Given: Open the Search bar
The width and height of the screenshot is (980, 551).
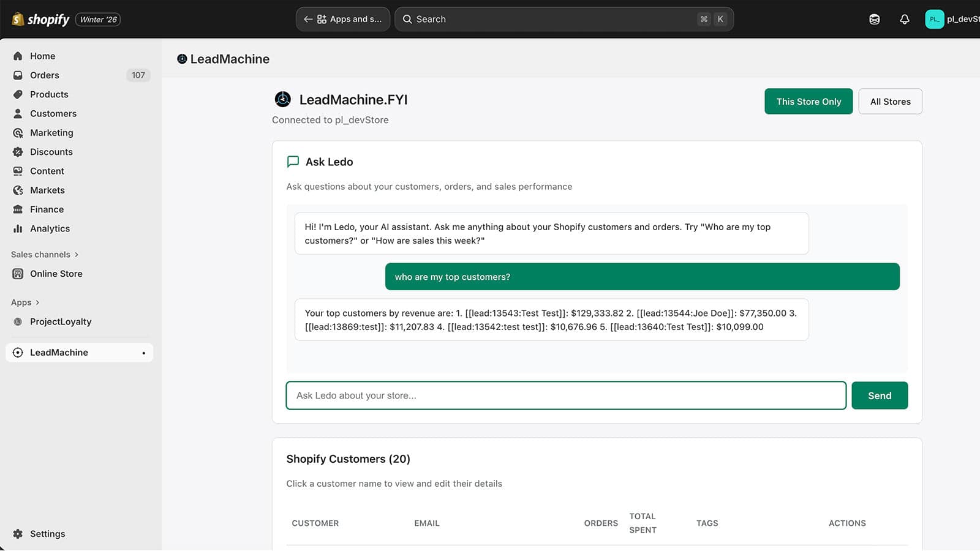Looking at the screenshot, I should point(564,19).
